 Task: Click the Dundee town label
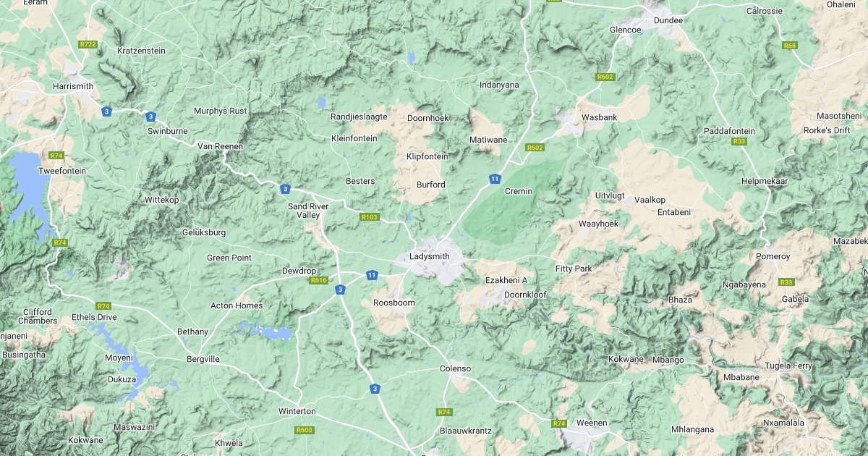coord(668,20)
